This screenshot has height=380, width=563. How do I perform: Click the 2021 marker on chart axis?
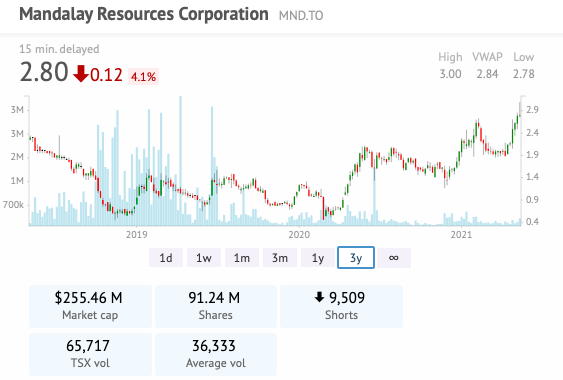(461, 235)
